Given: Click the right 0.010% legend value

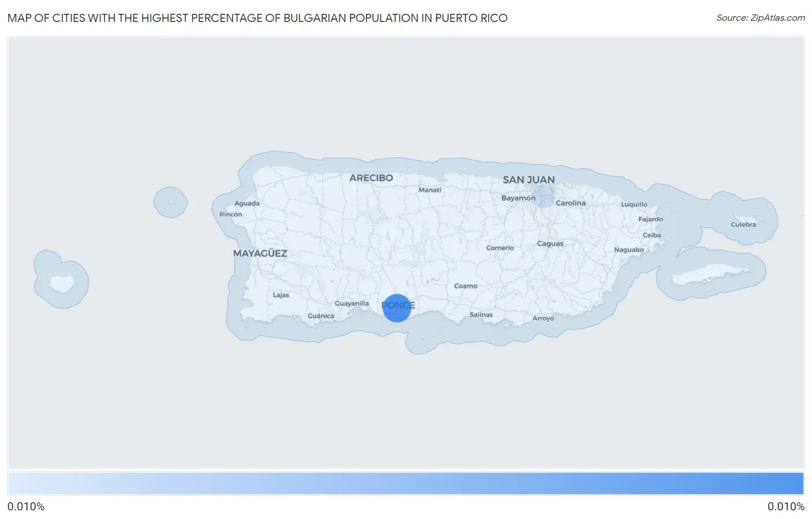Looking at the screenshot, I should pos(786,507).
